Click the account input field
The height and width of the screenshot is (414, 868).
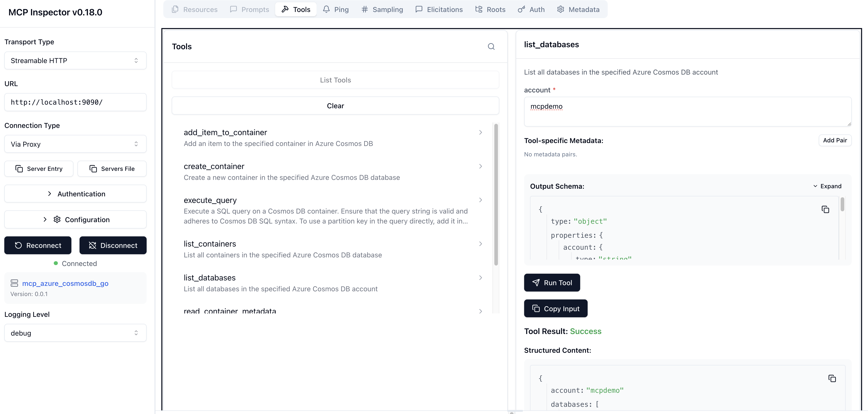[687, 112]
